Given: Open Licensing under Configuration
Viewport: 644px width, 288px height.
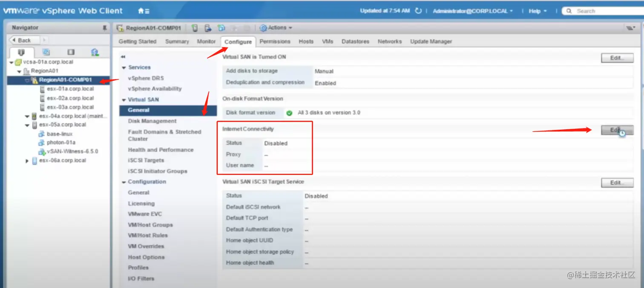Looking at the screenshot, I should coord(141,204).
